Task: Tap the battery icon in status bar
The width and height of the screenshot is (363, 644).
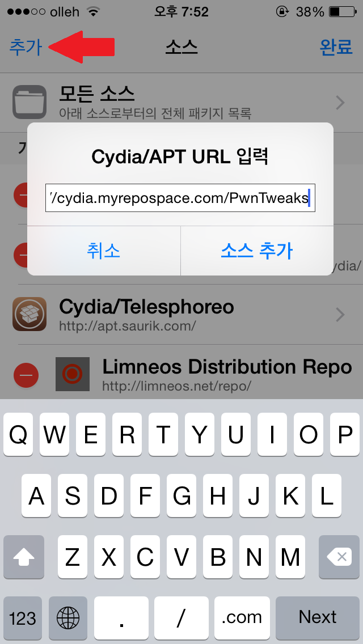Action: [343, 12]
